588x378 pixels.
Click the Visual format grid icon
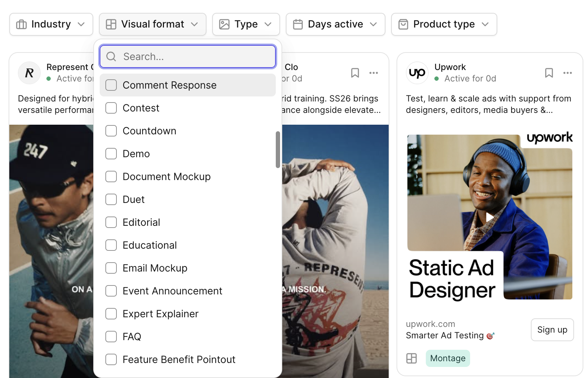point(111,24)
